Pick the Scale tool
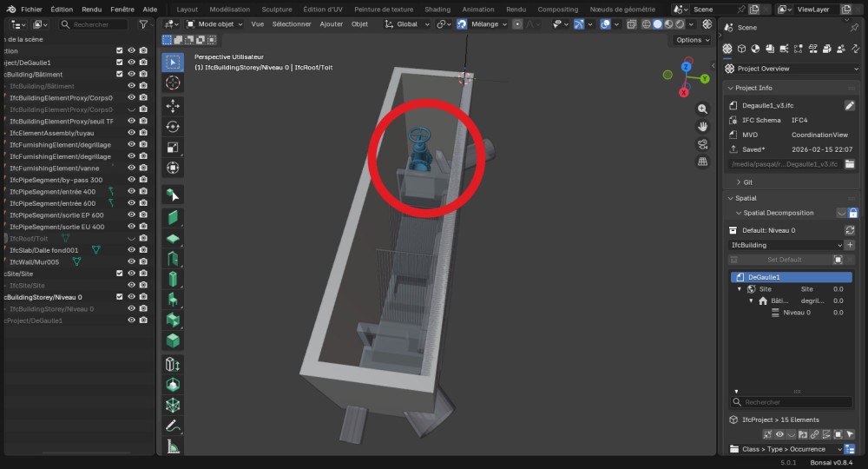The width and height of the screenshot is (868, 469). tap(173, 147)
